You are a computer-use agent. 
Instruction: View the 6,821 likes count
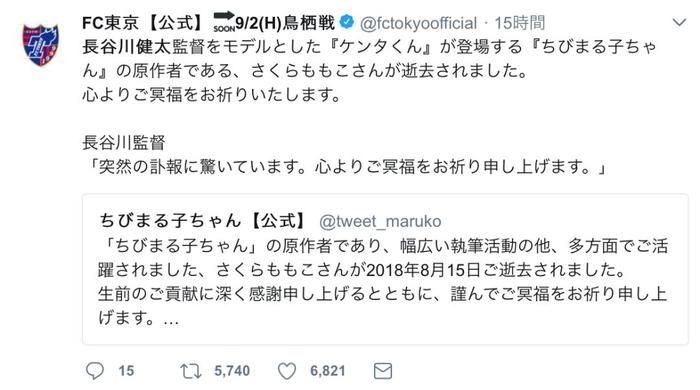328,371
